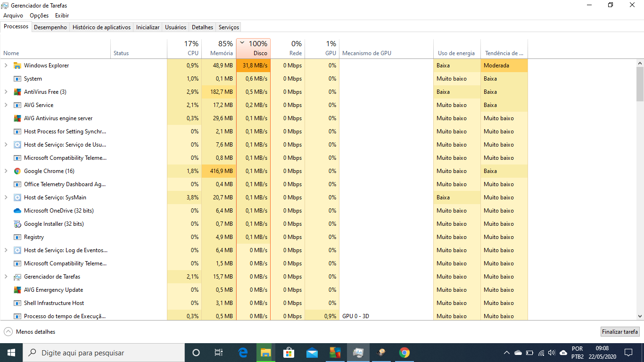Image resolution: width=644 pixels, height=362 pixels.
Task: Click the scrollbar down arrow
Action: 640,316
